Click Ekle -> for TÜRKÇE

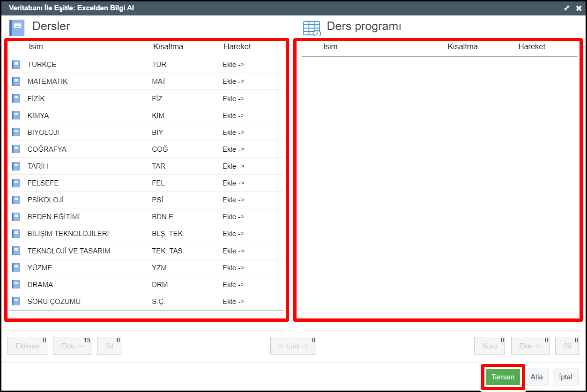pyautogui.click(x=233, y=65)
